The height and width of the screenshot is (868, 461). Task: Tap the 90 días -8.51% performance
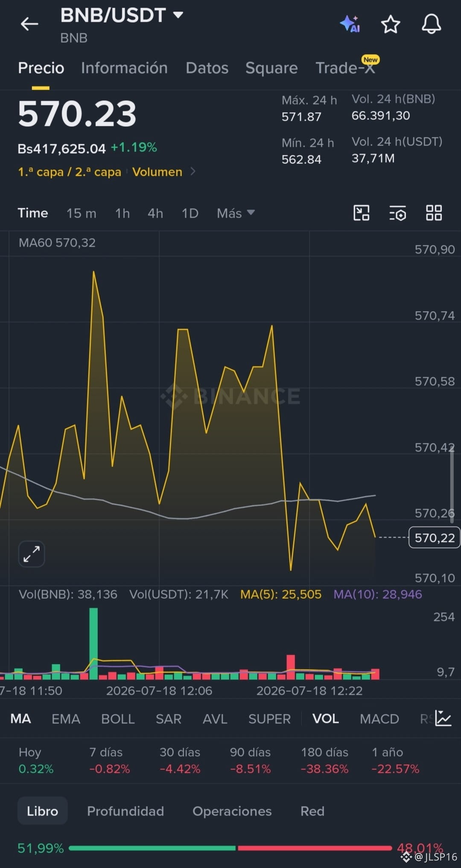coord(250,760)
